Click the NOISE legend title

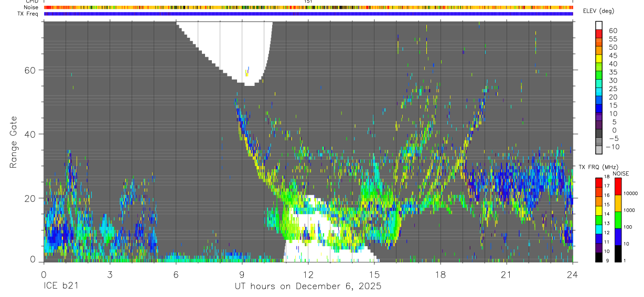point(621,173)
